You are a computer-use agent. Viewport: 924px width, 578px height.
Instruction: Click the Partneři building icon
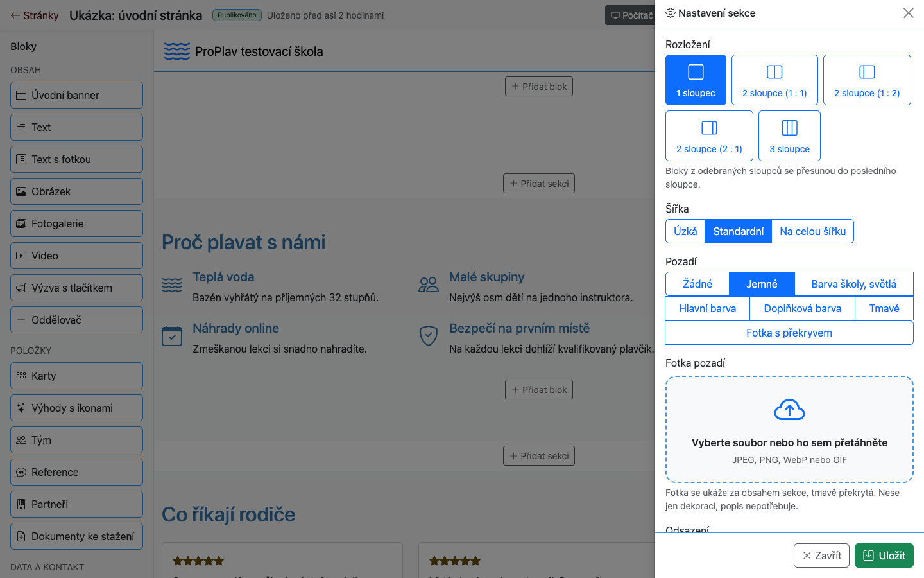click(x=21, y=504)
